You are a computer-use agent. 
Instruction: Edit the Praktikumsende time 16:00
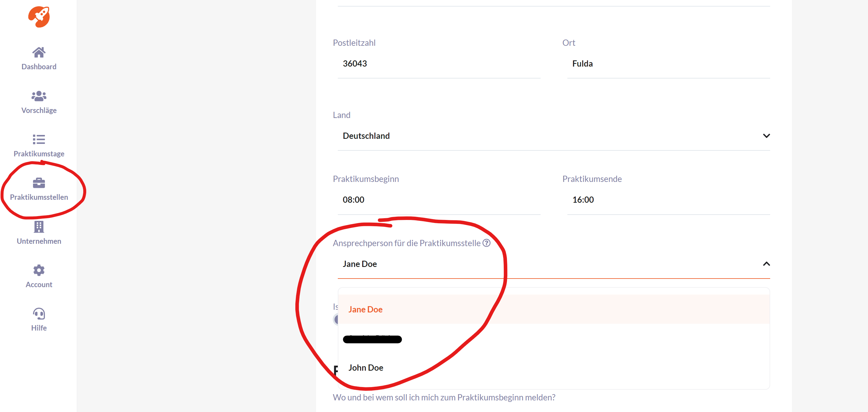[x=667, y=200]
